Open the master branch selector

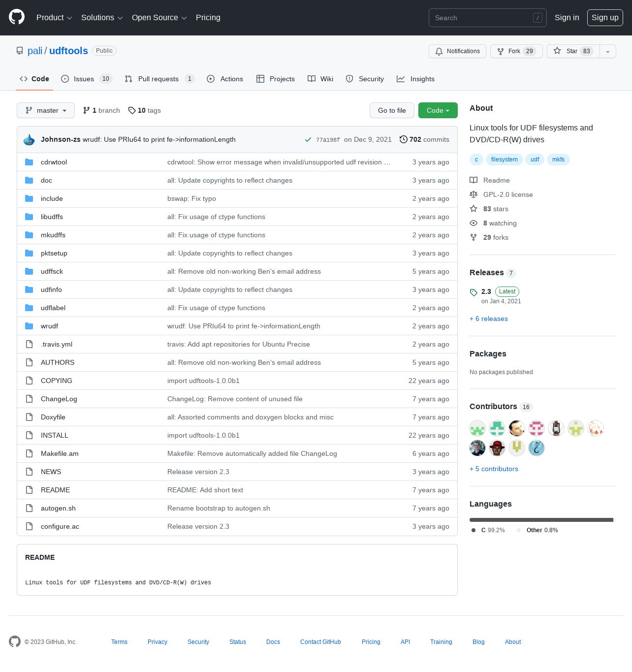pyautogui.click(x=46, y=110)
